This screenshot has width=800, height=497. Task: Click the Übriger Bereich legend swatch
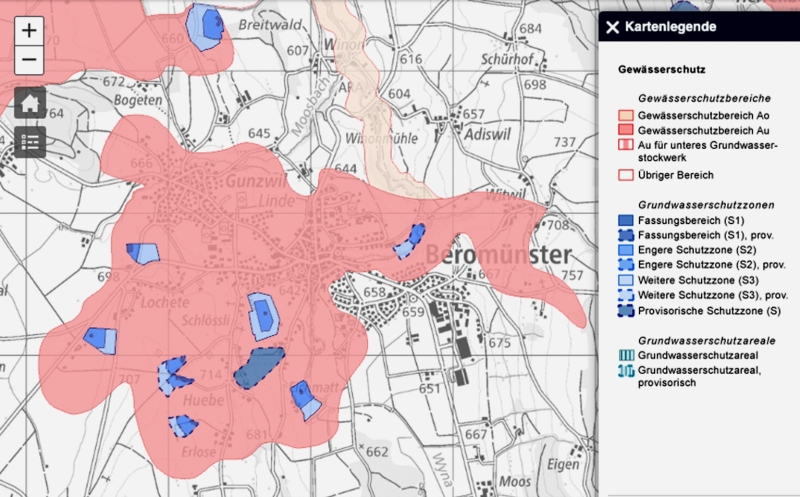coord(626,175)
